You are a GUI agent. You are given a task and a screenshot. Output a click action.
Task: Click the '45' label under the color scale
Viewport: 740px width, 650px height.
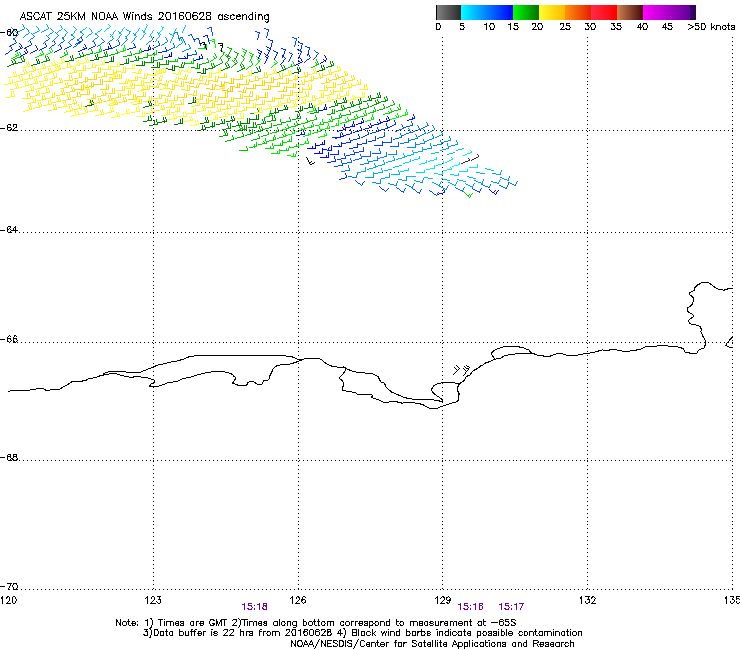pyautogui.click(x=667, y=27)
